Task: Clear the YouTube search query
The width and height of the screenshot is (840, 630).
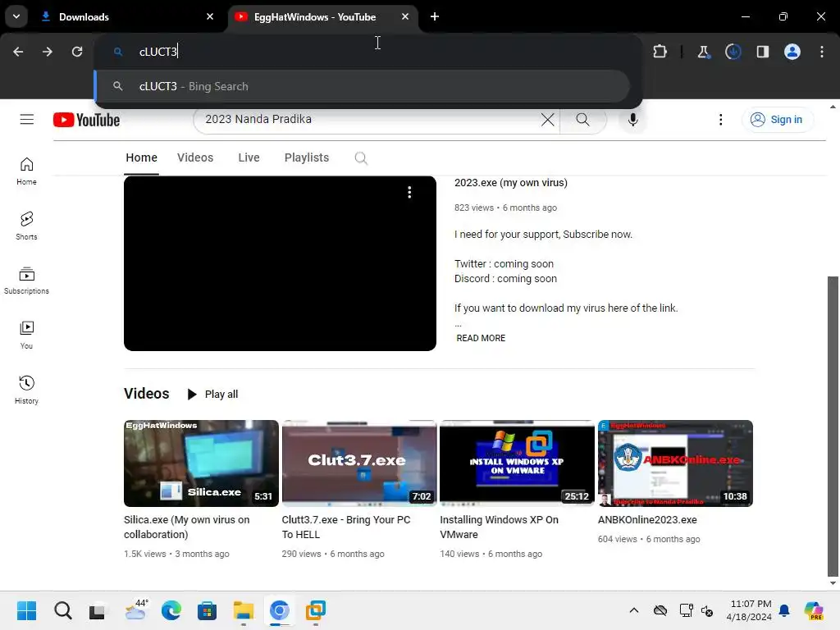Action: coord(547,120)
